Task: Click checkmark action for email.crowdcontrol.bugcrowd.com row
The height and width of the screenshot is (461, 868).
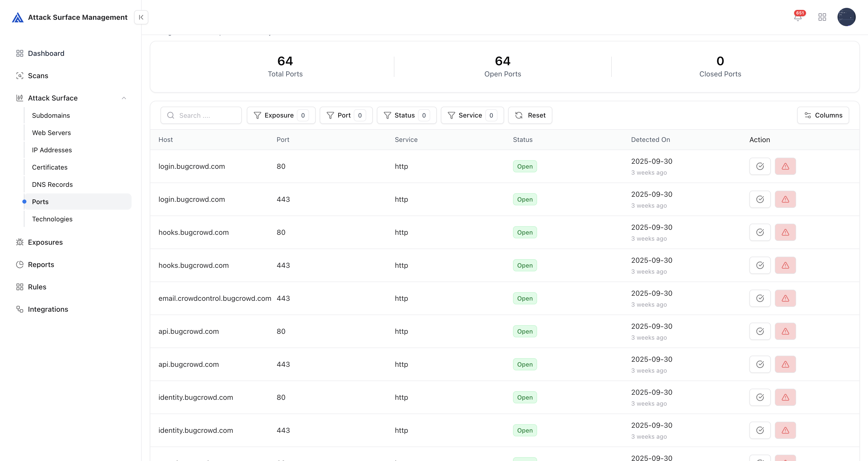Action: [760, 298]
